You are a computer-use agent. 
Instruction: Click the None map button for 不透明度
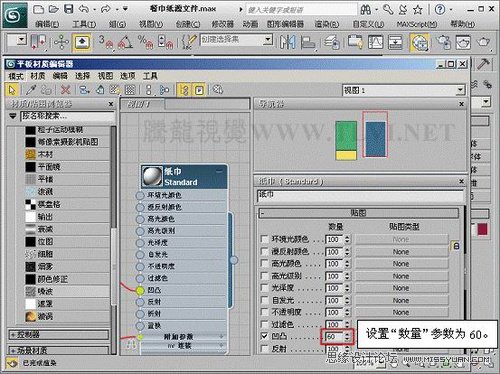click(x=402, y=312)
